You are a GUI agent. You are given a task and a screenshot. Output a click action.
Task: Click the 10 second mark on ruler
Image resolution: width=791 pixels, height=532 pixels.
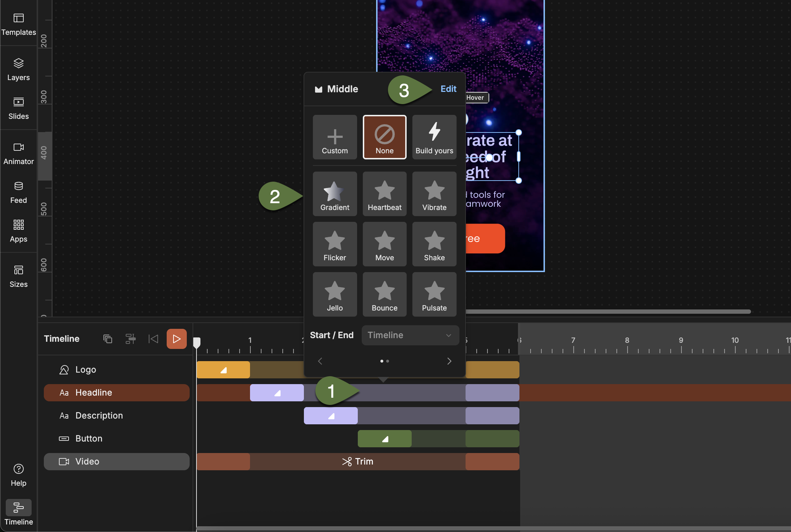pyautogui.click(x=735, y=340)
